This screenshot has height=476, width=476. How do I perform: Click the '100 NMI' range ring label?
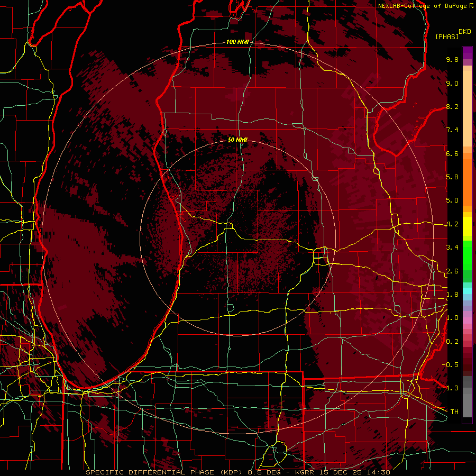pos(237,42)
